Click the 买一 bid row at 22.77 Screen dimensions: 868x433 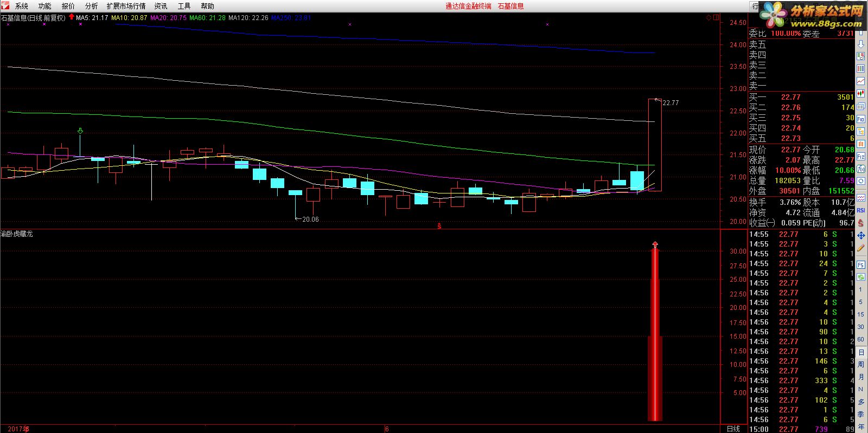[802, 97]
